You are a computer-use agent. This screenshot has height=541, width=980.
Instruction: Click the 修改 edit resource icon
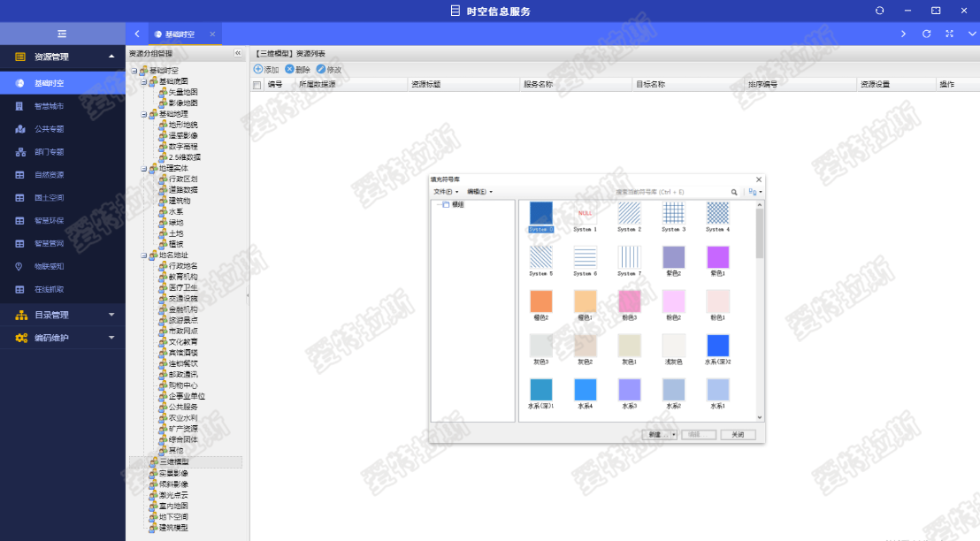320,69
